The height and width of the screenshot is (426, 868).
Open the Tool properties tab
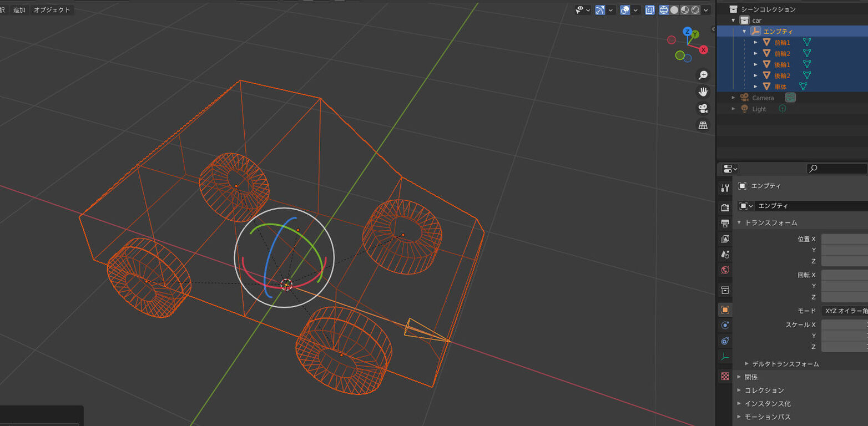tap(725, 188)
